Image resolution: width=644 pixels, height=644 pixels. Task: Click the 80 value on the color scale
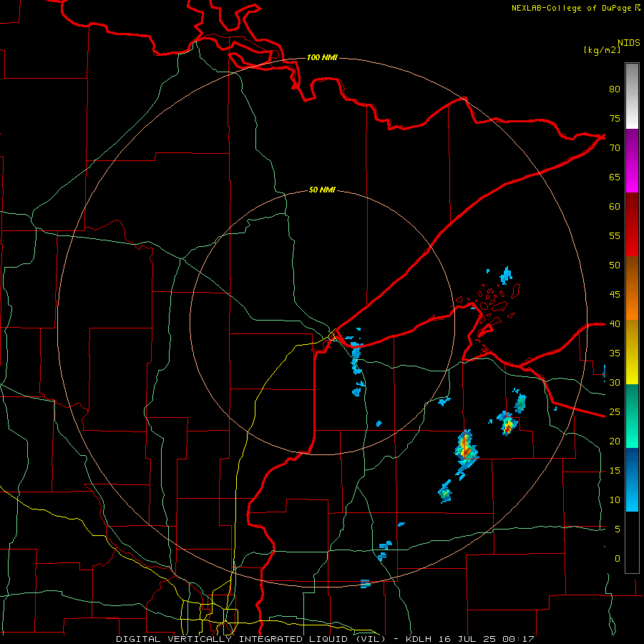[x=615, y=89]
